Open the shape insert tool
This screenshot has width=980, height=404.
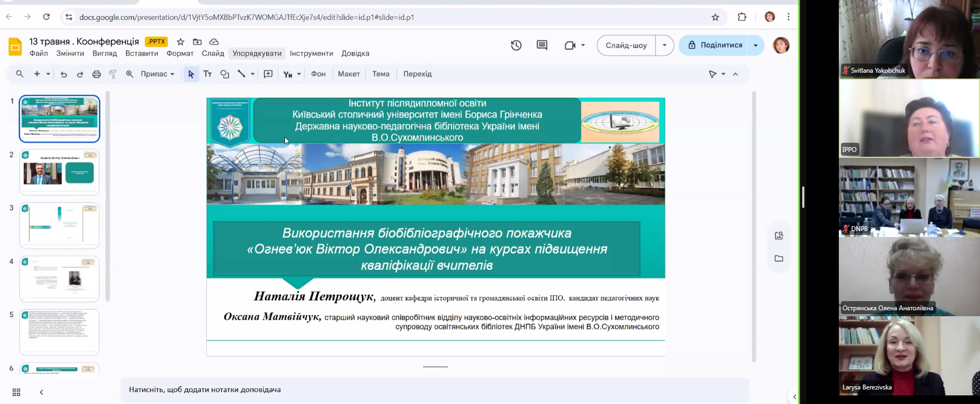coord(225,74)
